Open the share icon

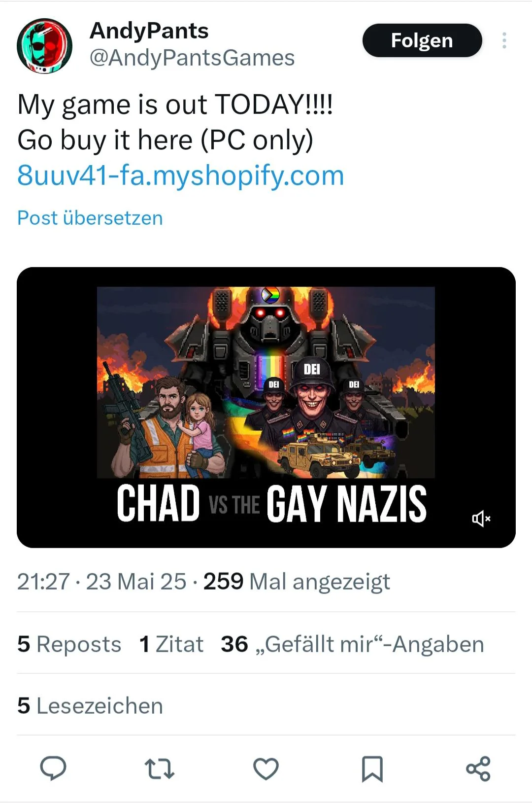(x=478, y=768)
